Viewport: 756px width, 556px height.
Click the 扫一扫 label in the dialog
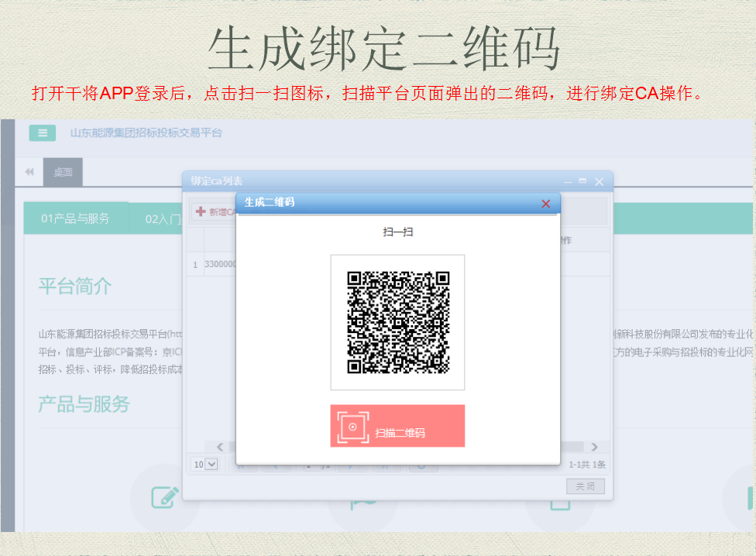[398, 232]
